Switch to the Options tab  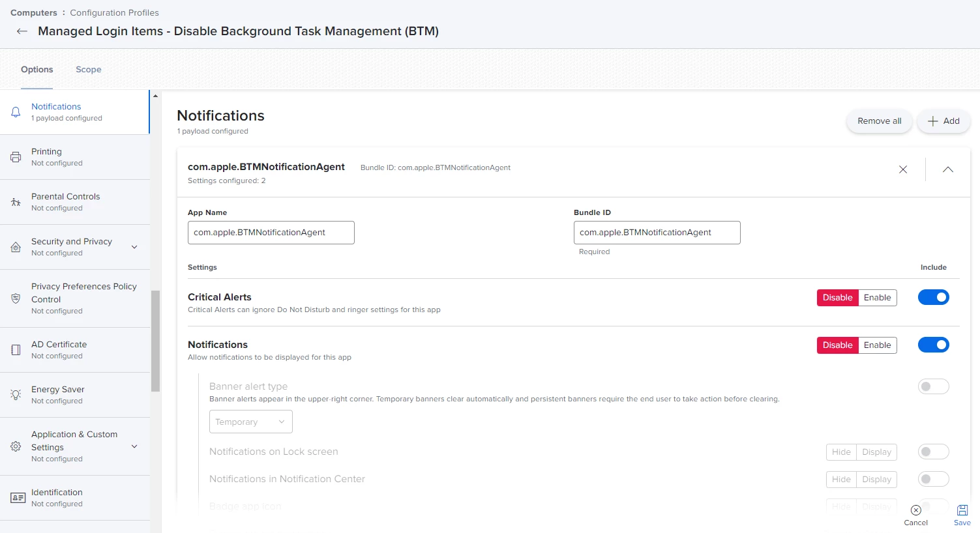coord(37,70)
